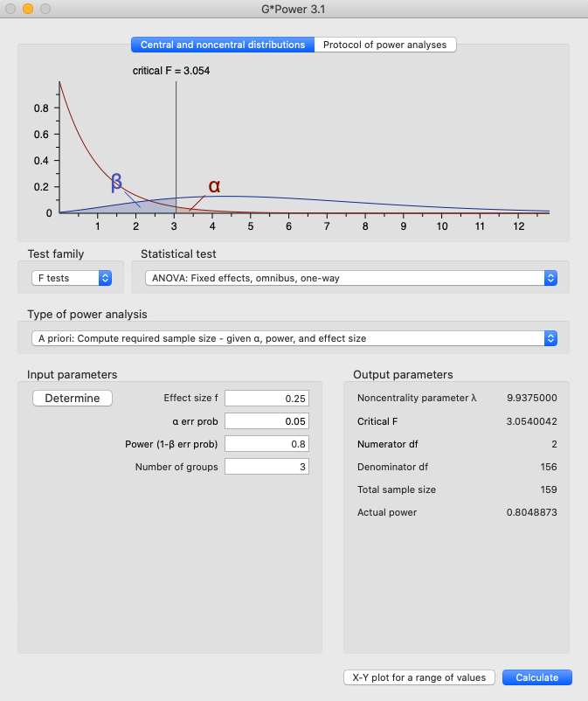588x701 pixels.
Task: Open the Test family dropdown
Action: point(70,278)
